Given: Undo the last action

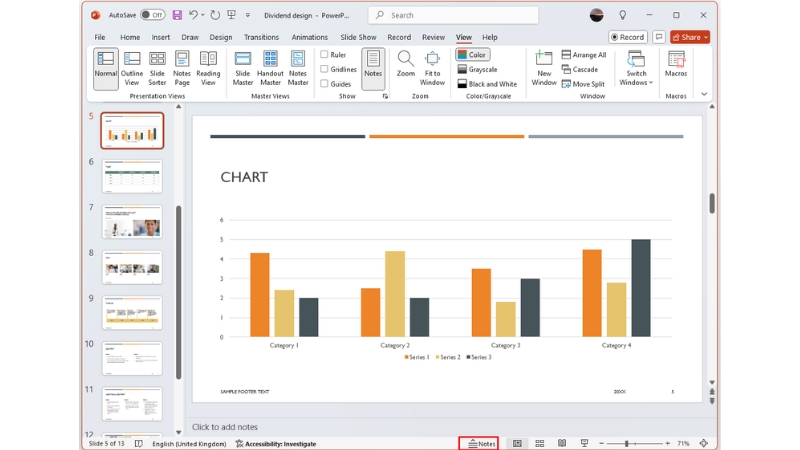Looking at the screenshot, I should point(193,15).
